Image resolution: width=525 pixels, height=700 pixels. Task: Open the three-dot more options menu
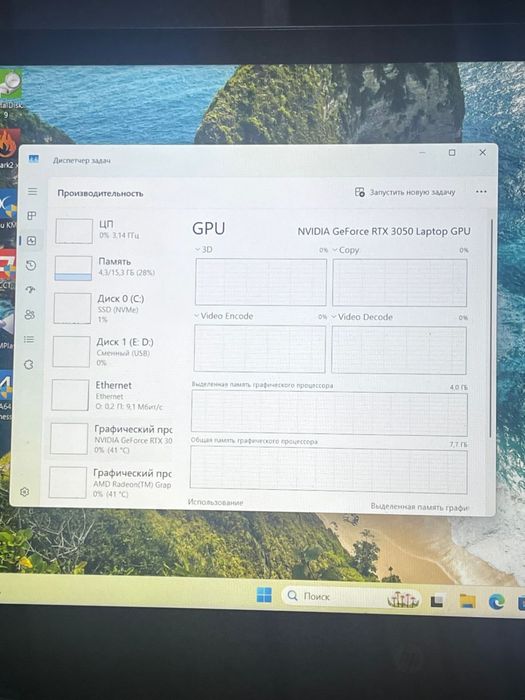(x=481, y=192)
